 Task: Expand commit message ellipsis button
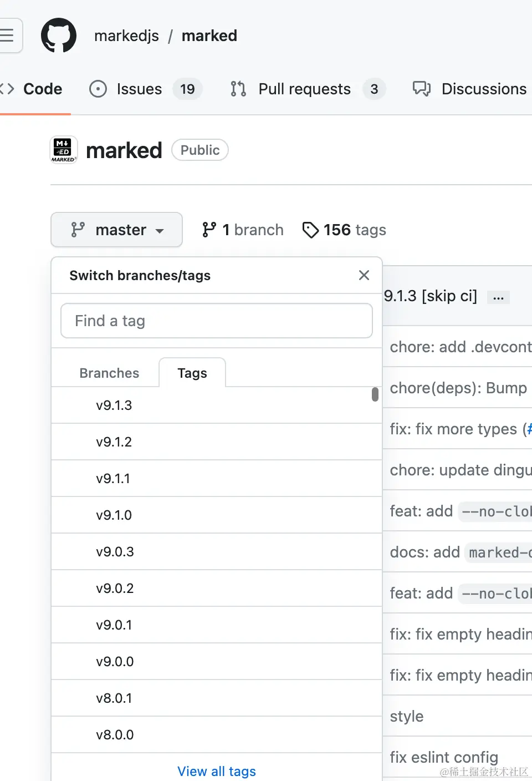[498, 297]
